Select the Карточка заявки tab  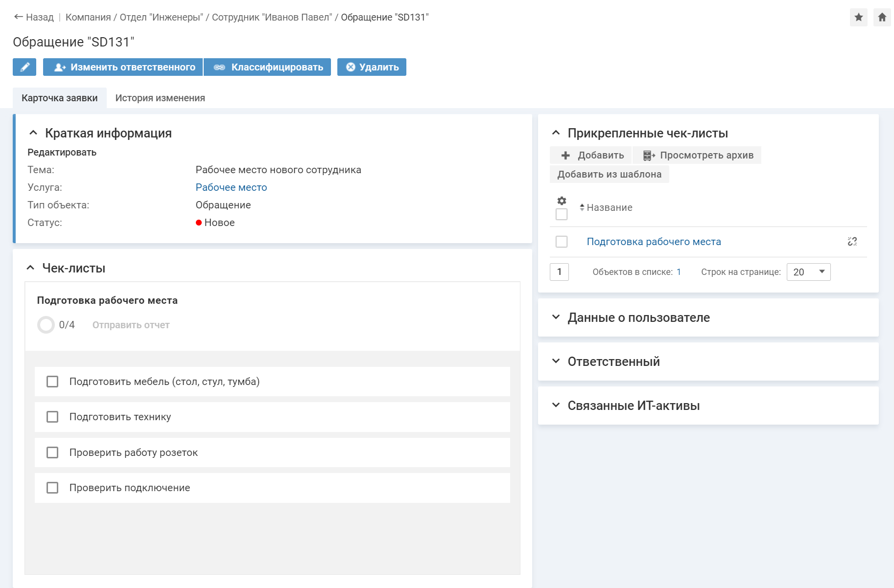59,98
